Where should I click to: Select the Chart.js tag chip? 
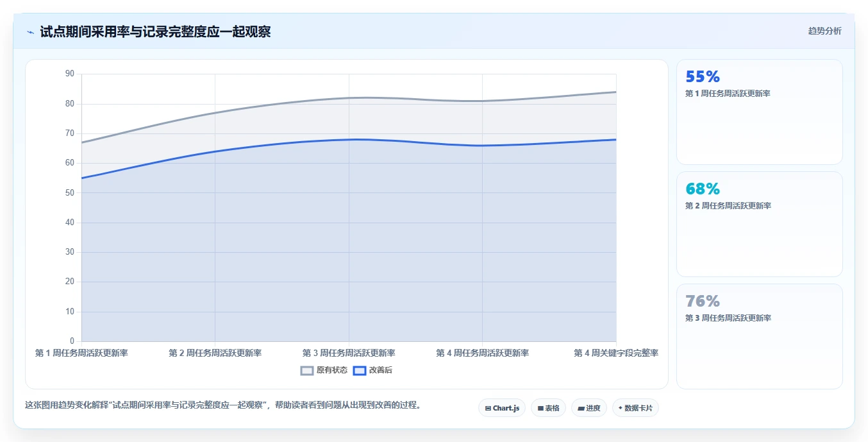[x=502, y=408]
